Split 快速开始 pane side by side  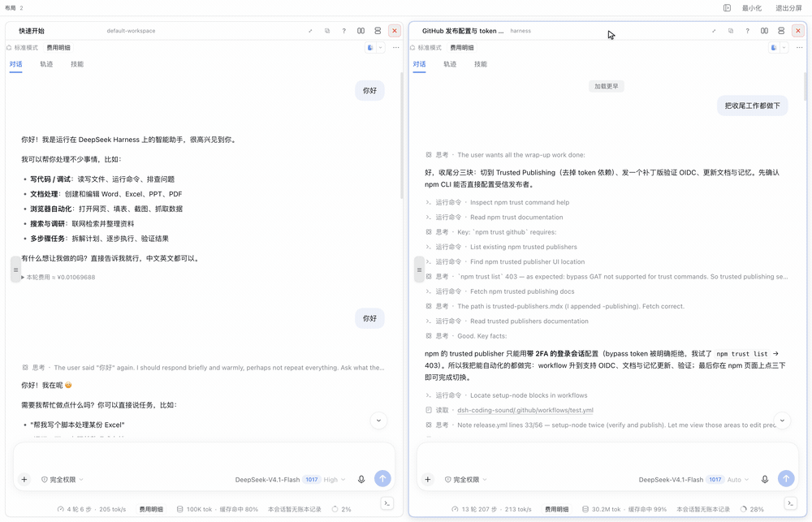[x=361, y=31]
